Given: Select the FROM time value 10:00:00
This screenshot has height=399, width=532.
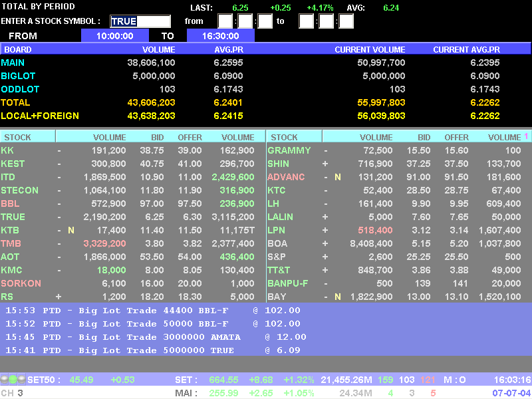Looking at the screenshot, I should click(x=114, y=36).
